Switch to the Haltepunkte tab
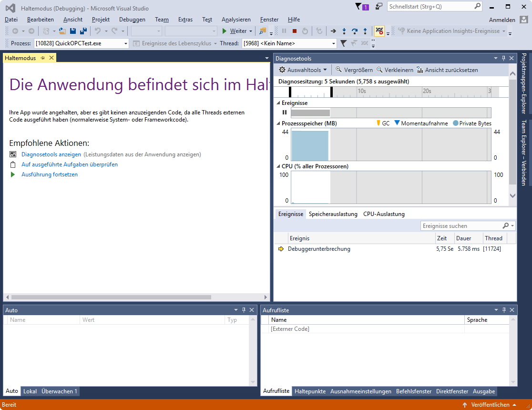 [310, 391]
